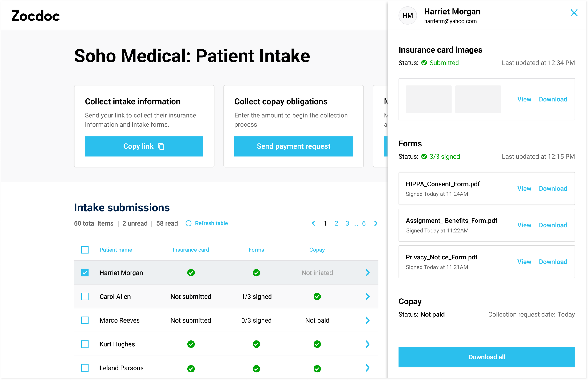Image resolution: width=588 pixels, height=380 pixels.
Task: Click the HM avatar icon
Action: pos(407,16)
